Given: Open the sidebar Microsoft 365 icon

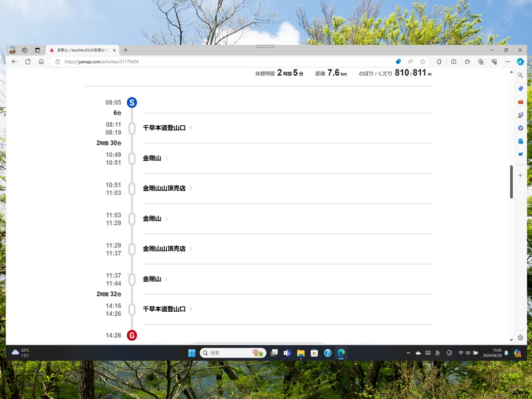Looking at the screenshot, I should click(520, 128).
